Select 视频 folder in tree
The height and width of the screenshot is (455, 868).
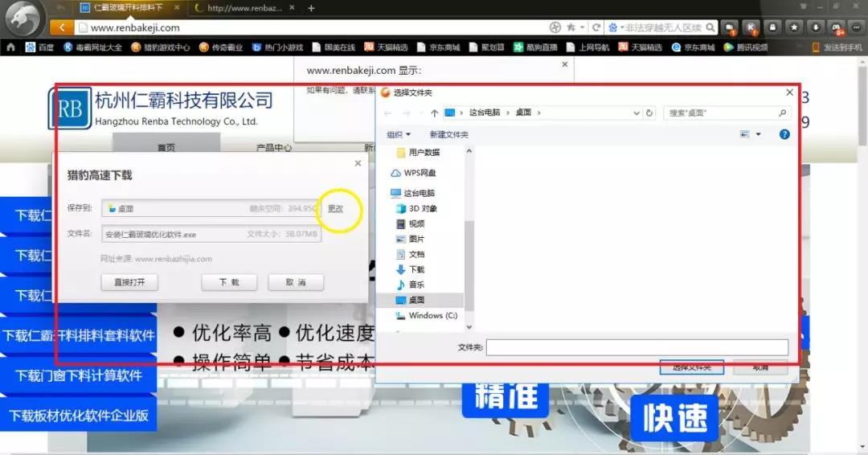[410, 223]
